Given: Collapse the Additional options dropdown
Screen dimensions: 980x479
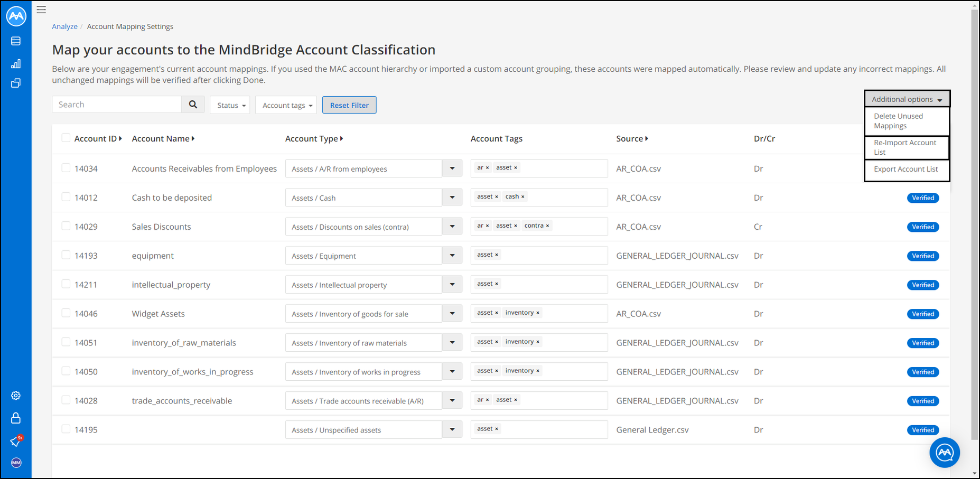Looking at the screenshot, I should tap(907, 99).
